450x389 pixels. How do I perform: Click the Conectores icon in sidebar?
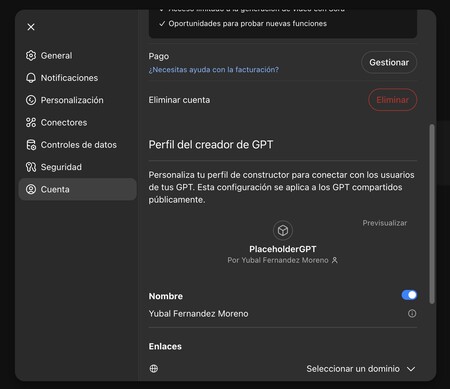(31, 122)
